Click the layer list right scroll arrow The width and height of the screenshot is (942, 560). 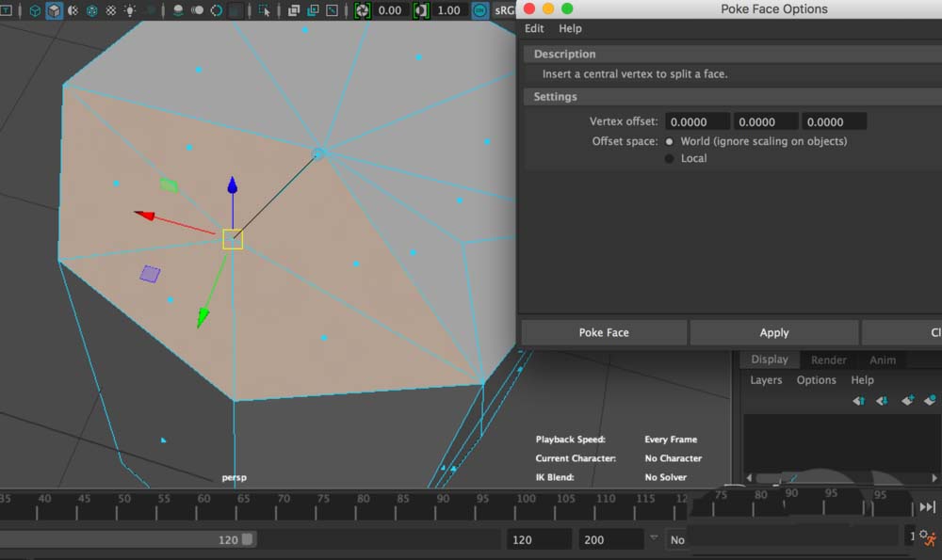pyautogui.click(x=934, y=478)
